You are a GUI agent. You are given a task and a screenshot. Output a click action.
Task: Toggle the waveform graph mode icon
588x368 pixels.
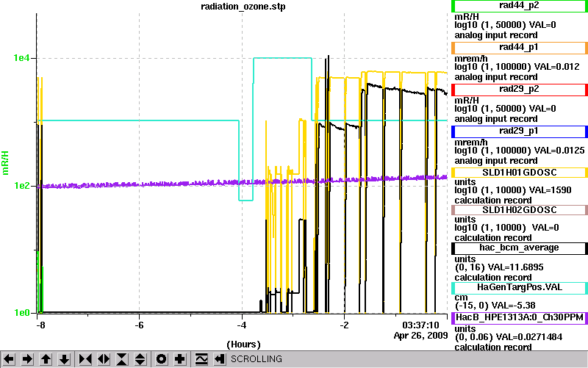(x=201, y=359)
